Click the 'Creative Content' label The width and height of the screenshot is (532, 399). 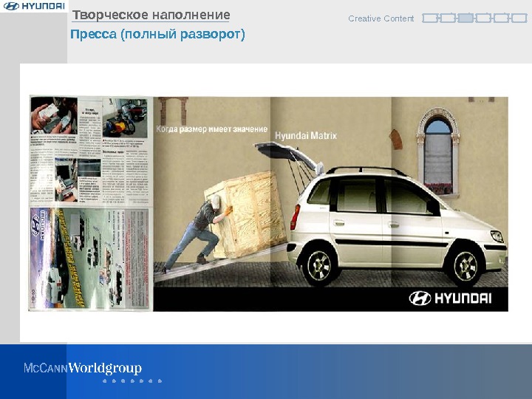tap(381, 18)
